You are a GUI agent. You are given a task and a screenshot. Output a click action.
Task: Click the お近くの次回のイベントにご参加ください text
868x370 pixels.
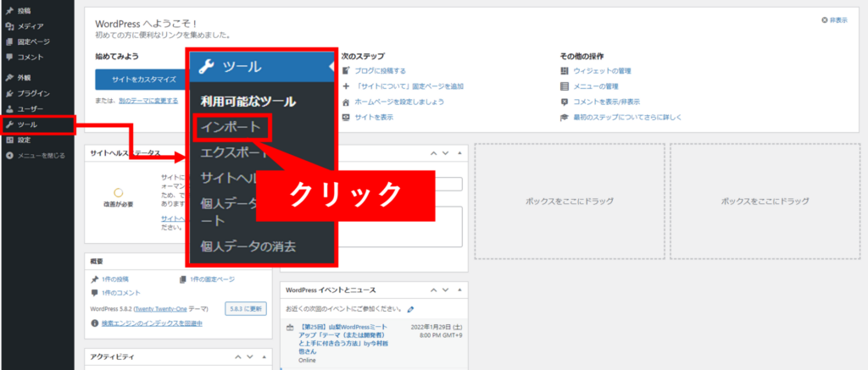point(344,308)
